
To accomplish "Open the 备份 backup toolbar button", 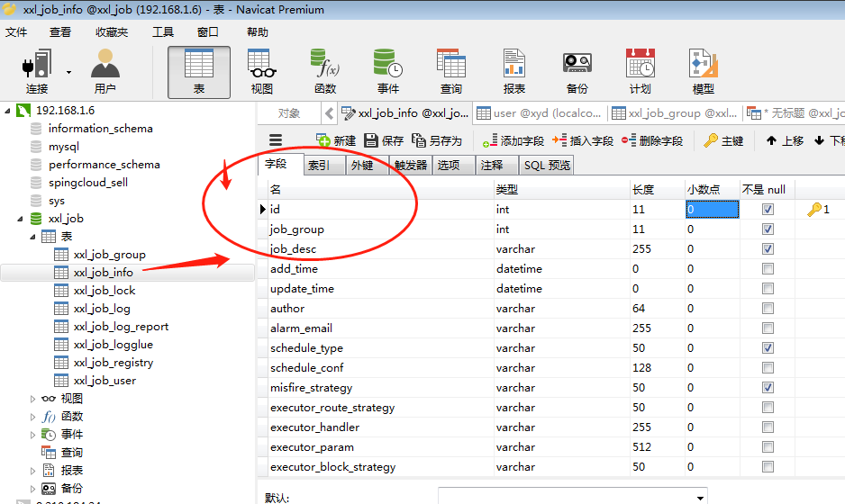I will pos(577,72).
